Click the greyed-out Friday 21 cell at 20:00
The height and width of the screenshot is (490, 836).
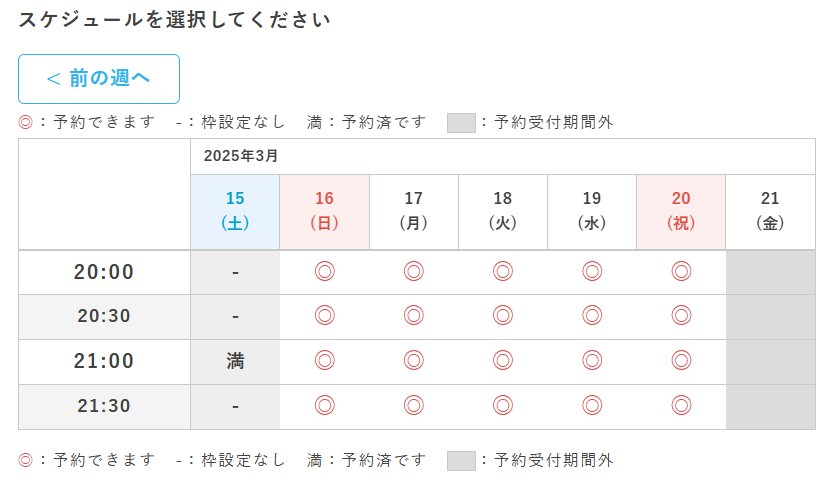770,272
